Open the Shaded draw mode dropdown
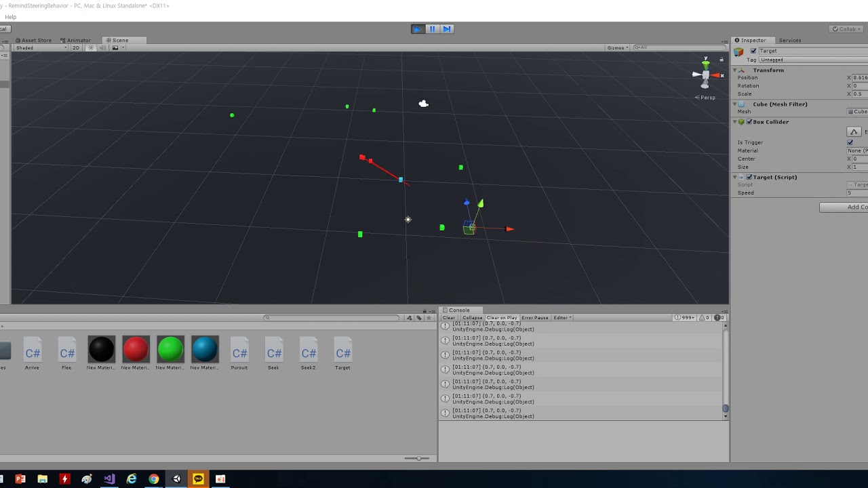Screen dimensions: 868x488 (x=41, y=48)
